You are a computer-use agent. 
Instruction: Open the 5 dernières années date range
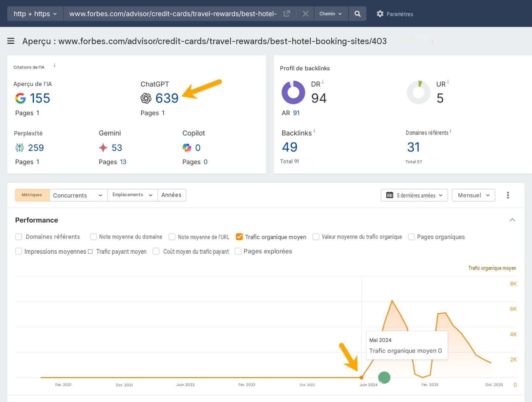click(x=414, y=195)
